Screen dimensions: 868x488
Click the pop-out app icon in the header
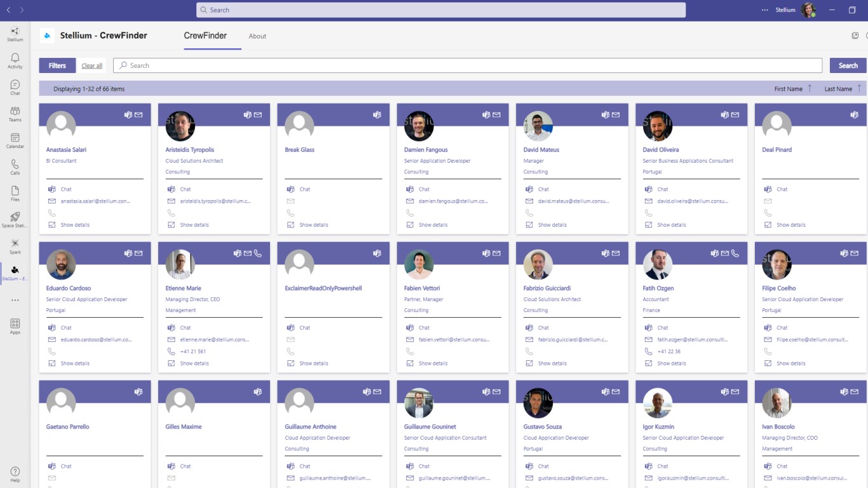click(x=855, y=36)
